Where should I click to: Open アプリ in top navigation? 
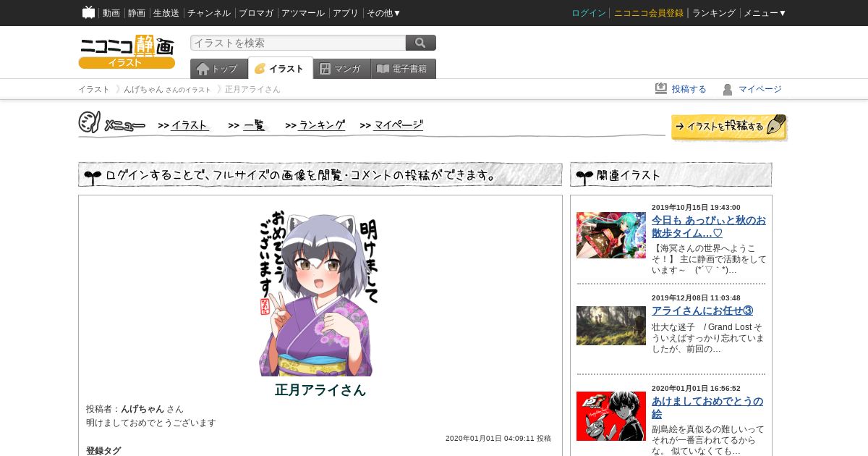coord(346,13)
